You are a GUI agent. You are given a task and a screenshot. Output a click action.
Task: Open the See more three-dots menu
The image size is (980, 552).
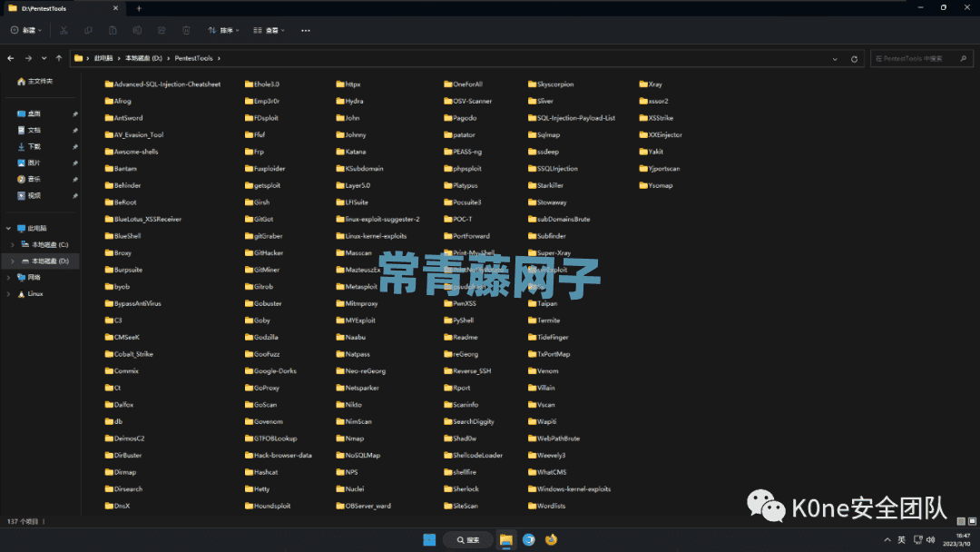pos(306,30)
